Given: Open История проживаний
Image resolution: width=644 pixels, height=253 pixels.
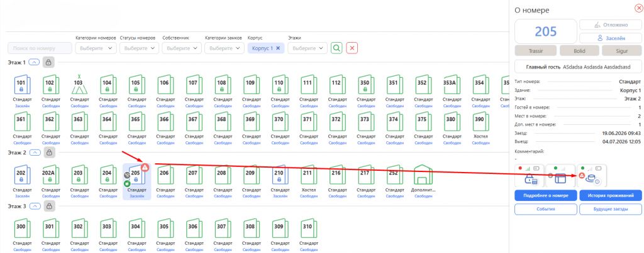Looking at the screenshot, I should (611, 196).
